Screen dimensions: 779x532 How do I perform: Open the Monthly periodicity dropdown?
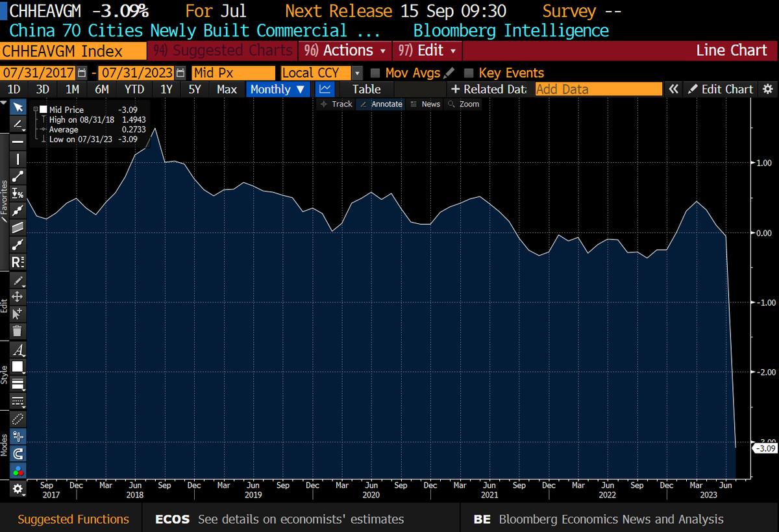point(277,90)
